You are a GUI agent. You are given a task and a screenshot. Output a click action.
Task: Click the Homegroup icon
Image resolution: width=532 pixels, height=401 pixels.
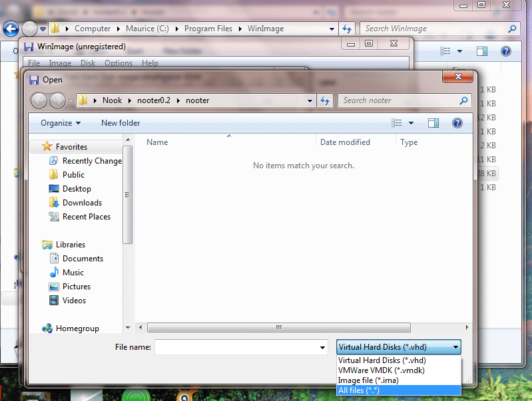coord(47,328)
